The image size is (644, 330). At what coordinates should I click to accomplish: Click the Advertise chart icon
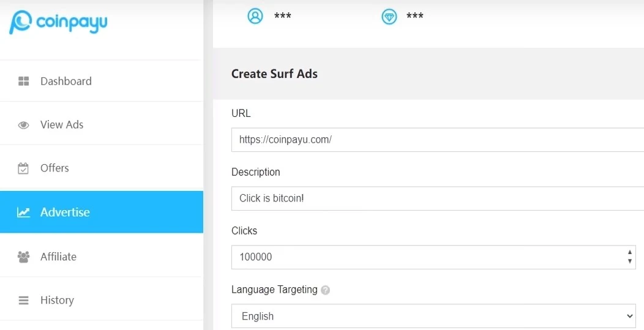point(23,212)
